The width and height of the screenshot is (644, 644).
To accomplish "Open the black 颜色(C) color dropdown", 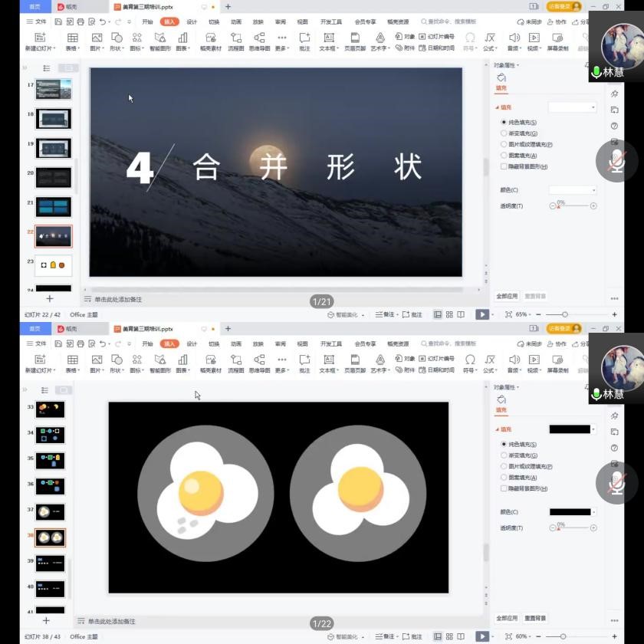I will click(593, 512).
